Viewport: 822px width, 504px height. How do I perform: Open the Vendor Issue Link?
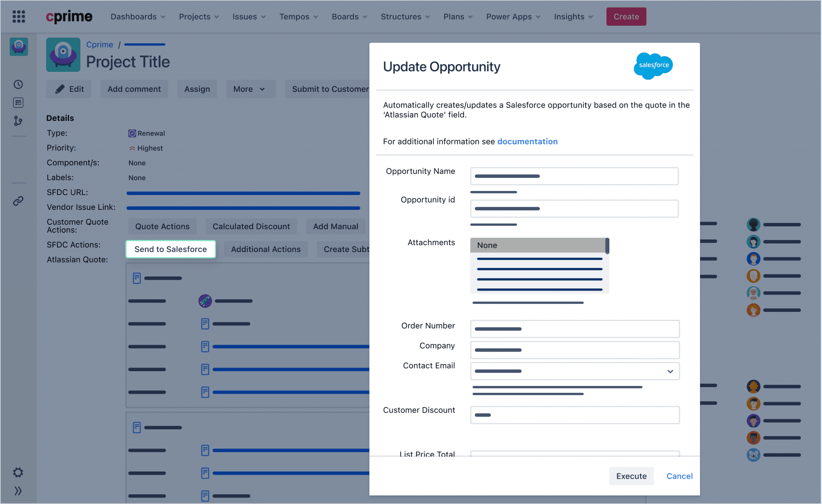[243, 208]
